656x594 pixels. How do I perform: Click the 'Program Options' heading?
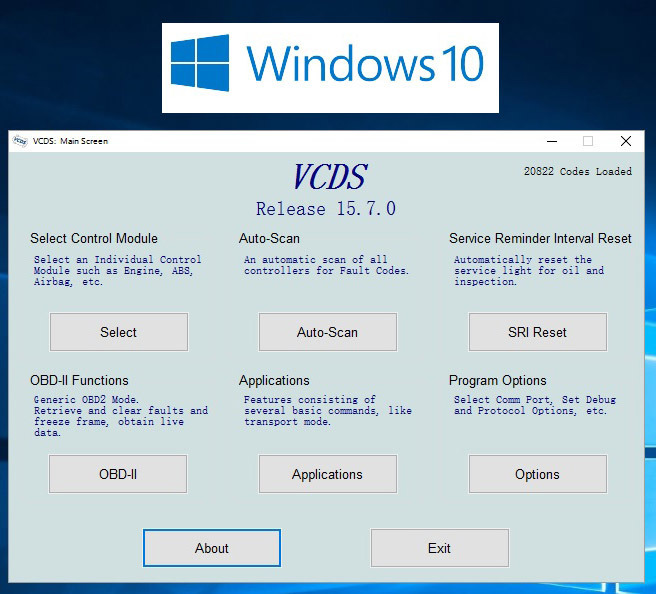click(x=497, y=381)
